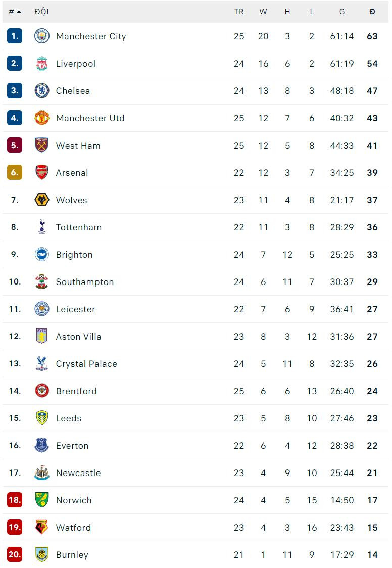Image resolution: width=392 pixels, height=568 pixels.
Task: Open Manchester Utd team page
Action: point(90,118)
